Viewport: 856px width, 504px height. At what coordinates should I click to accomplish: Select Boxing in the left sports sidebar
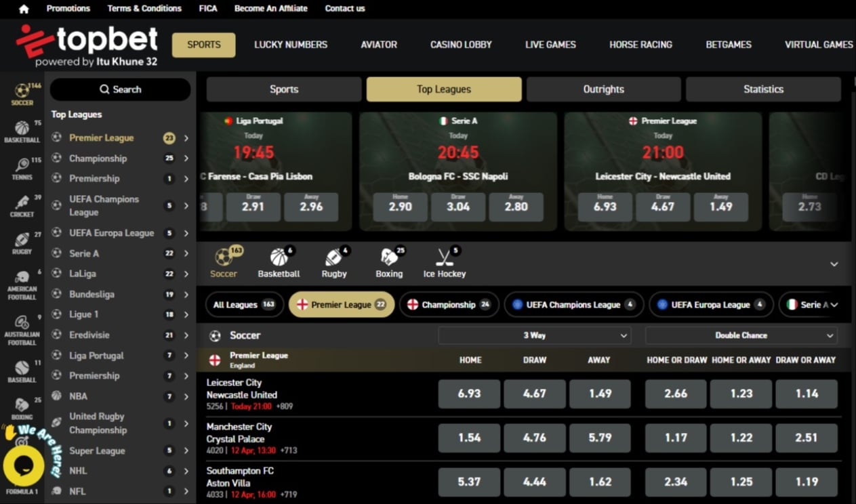click(22, 408)
